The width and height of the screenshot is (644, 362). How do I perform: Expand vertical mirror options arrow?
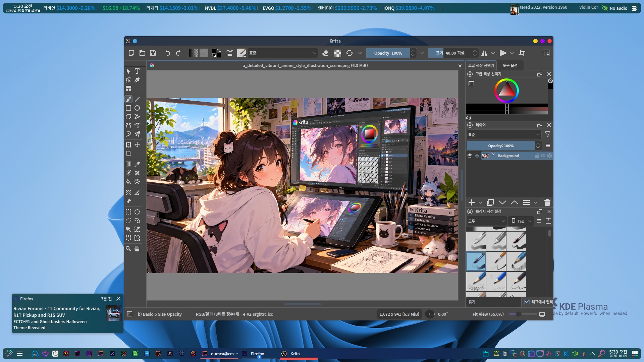[x=512, y=53]
